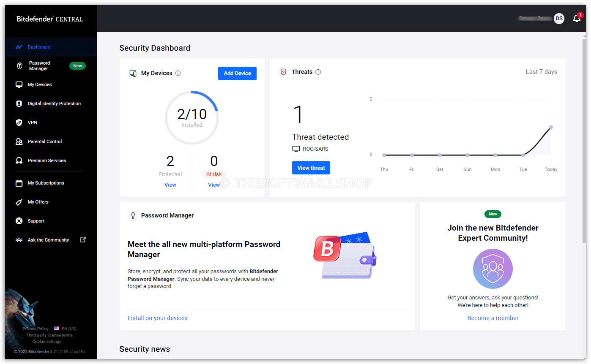
Task: Click View under At risk devices
Action: click(x=214, y=185)
